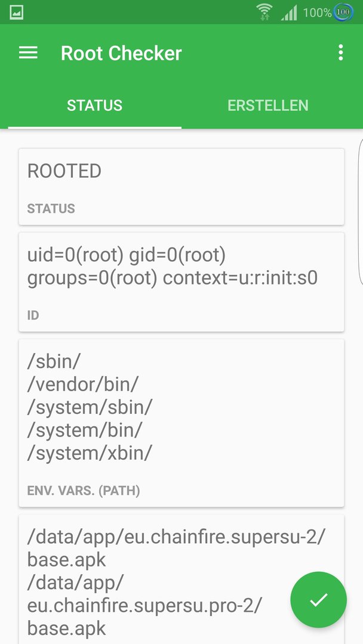Tap the eu.chainfire.supersu-2 apk path
Image resolution: width=363 pixels, height=644 pixels.
tap(176, 548)
